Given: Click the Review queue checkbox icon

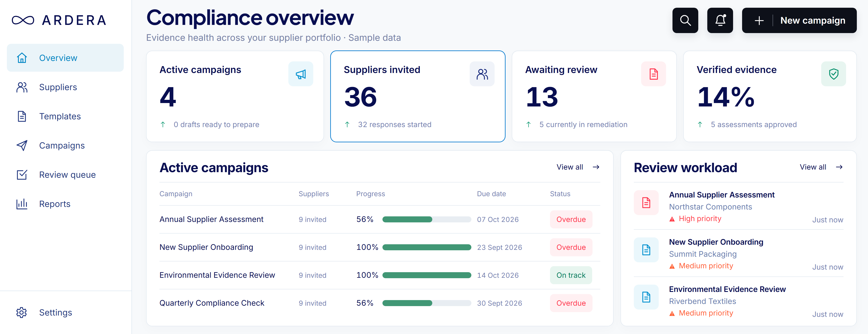Looking at the screenshot, I should click(22, 175).
